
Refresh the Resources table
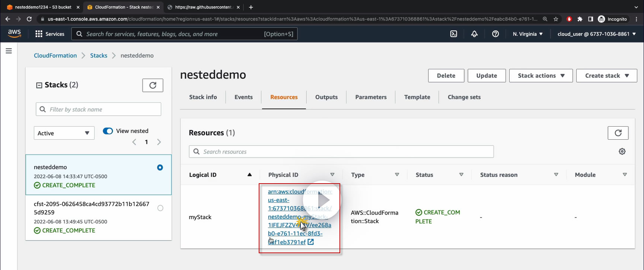point(618,133)
